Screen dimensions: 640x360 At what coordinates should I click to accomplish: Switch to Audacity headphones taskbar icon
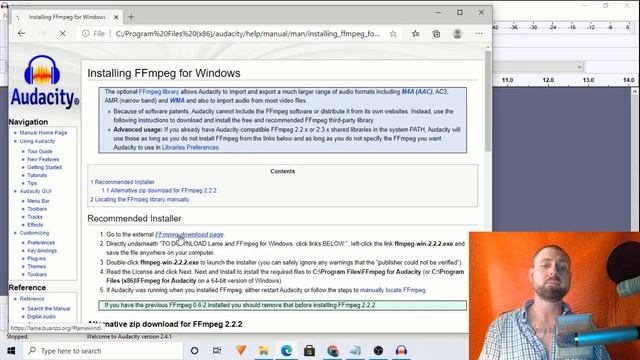(401, 350)
